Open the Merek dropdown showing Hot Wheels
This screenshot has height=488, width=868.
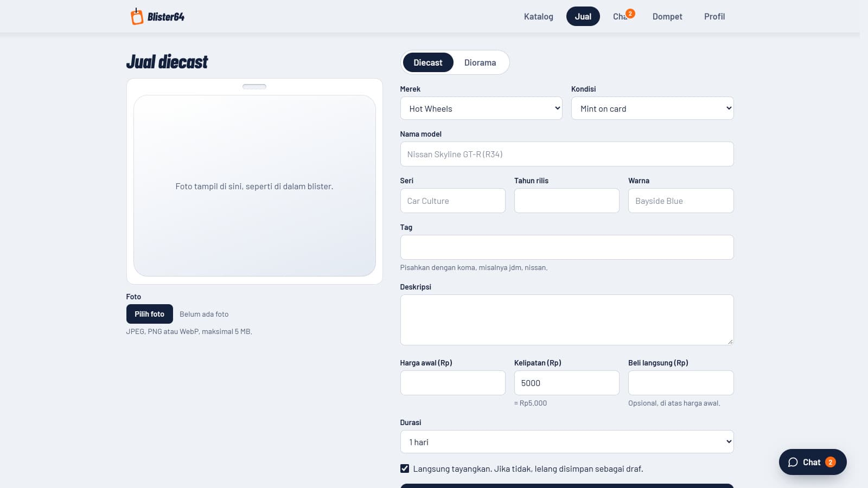tap(481, 108)
